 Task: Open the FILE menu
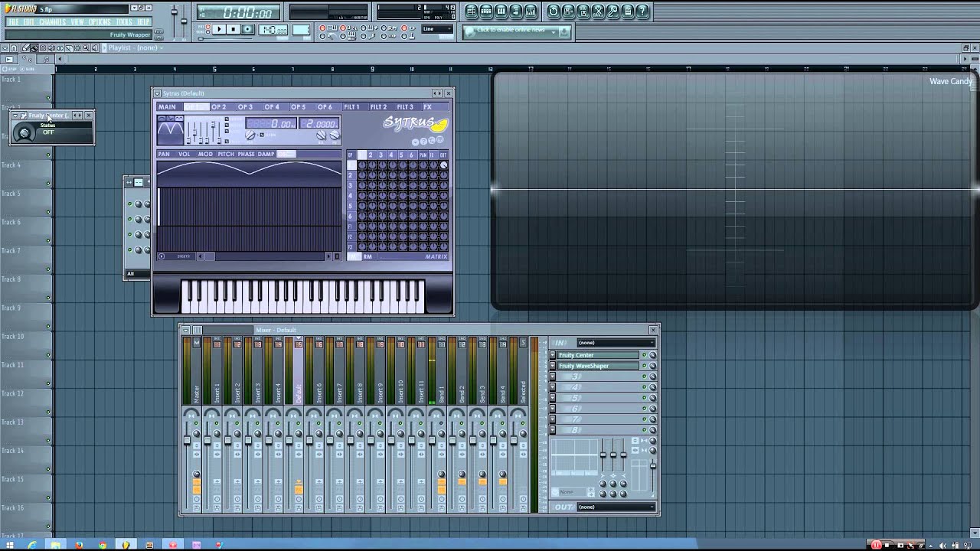pos(14,21)
